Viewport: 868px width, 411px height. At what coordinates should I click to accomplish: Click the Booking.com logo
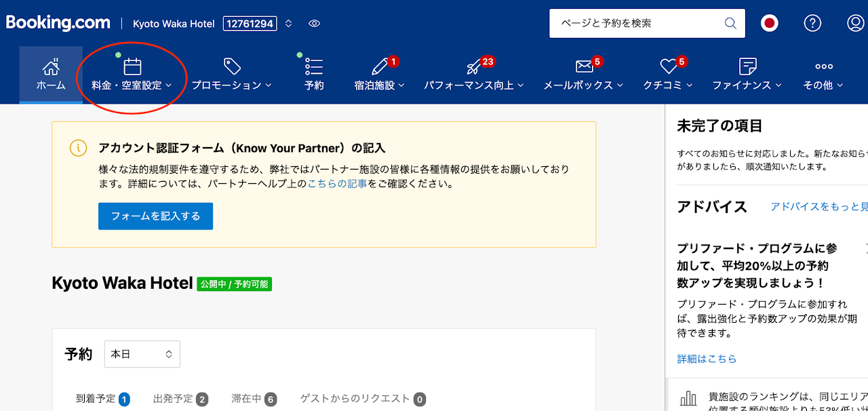point(58,23)
